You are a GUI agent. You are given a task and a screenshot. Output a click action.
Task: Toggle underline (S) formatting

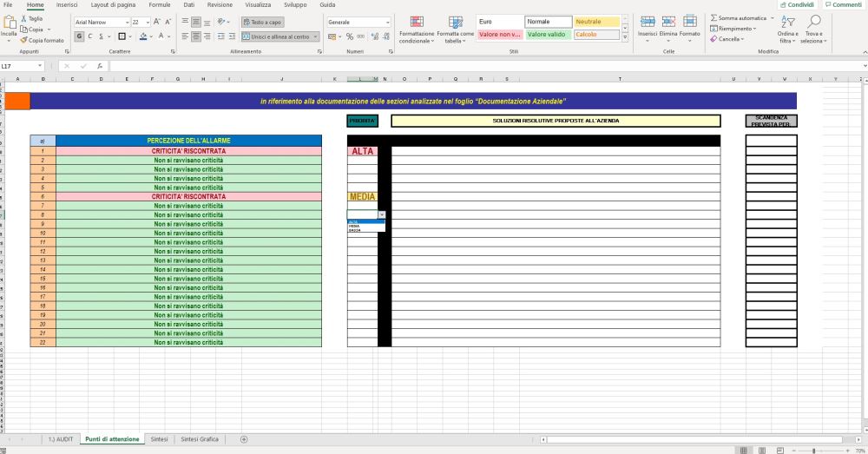101,36
